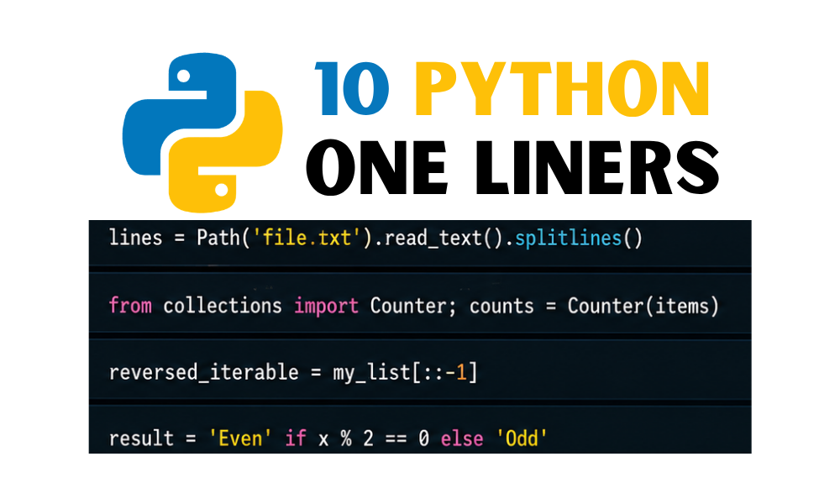The width and height of the screenshot is (840, 504).
Task: Click the blue "10" in title
Action: coord(352,89)
